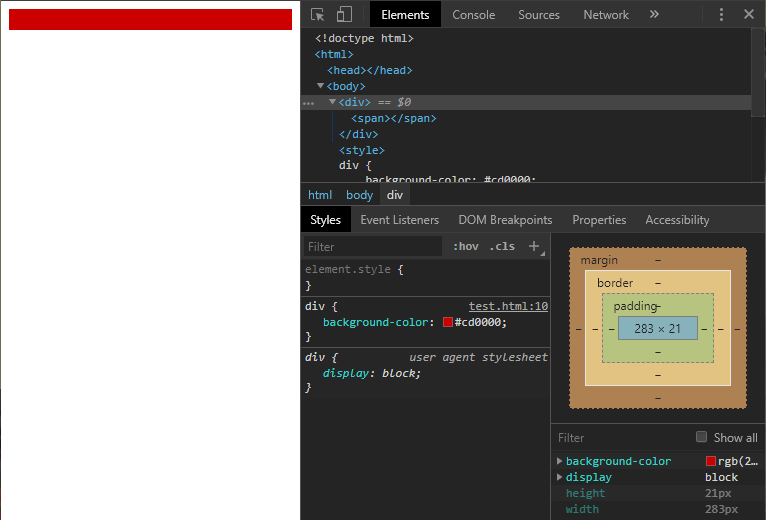Select the head element in DOM tree
Screen dimensions: 766x520
[x=370, y=70]
